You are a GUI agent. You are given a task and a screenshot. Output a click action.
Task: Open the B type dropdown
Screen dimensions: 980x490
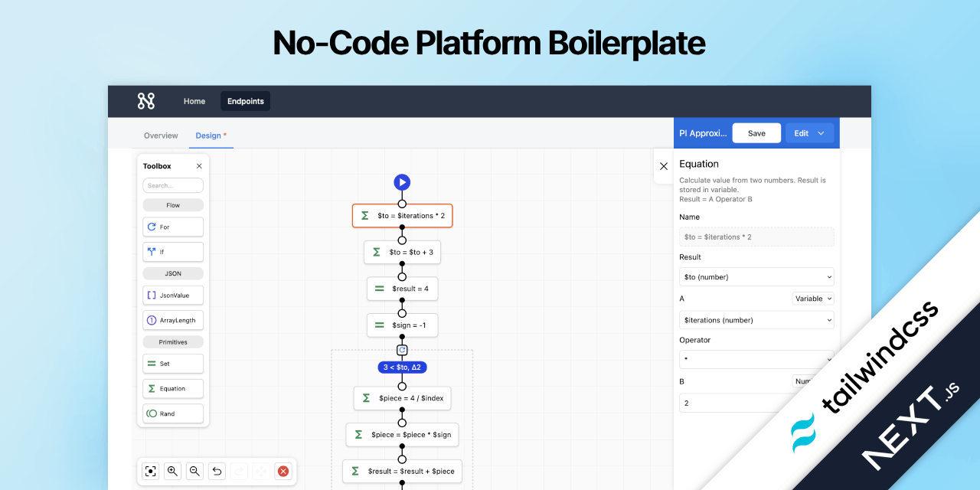coord(802,381)
